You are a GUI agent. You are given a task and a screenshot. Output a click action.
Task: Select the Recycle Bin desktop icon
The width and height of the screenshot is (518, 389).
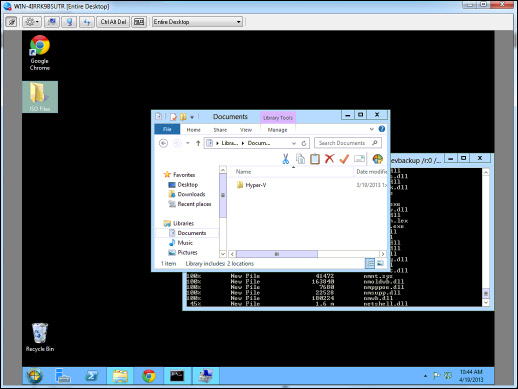tap(40, 337)
